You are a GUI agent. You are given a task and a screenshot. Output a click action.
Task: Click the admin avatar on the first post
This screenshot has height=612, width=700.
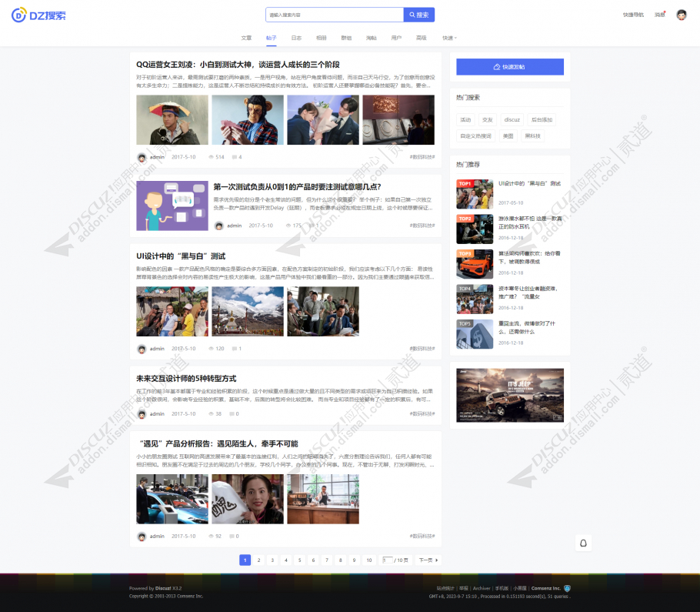142,156
